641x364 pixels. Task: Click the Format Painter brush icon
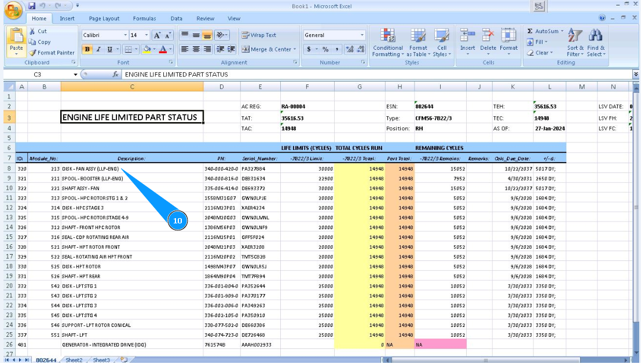(x=33, y=53)
